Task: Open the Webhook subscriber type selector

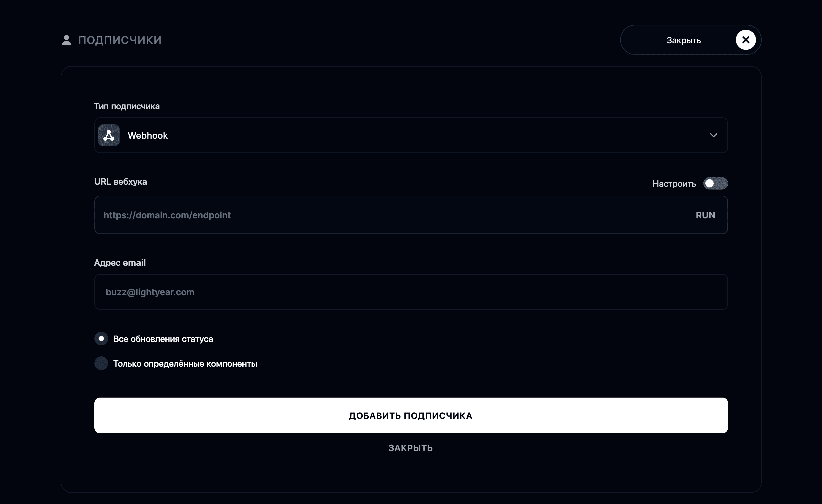Action: pos(411,135)
